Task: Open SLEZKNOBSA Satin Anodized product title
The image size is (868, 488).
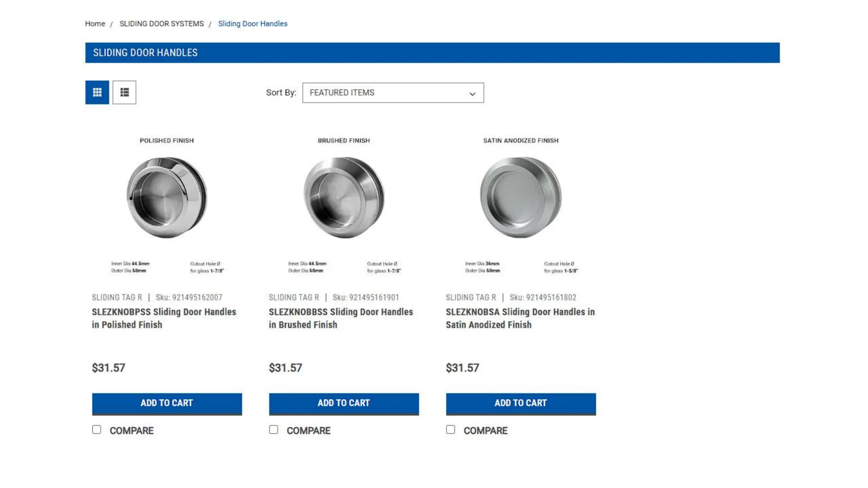Action: [520, 318]
